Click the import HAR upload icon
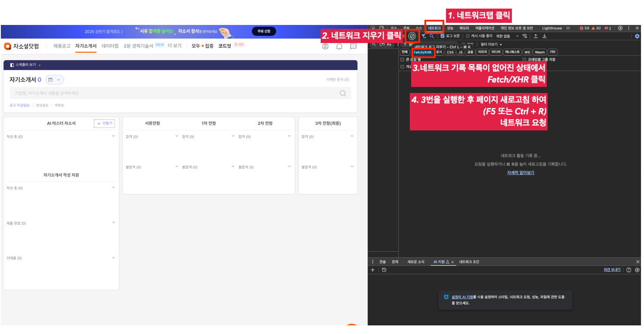Screen dimensions: 644x334 (x=536, y=36)
